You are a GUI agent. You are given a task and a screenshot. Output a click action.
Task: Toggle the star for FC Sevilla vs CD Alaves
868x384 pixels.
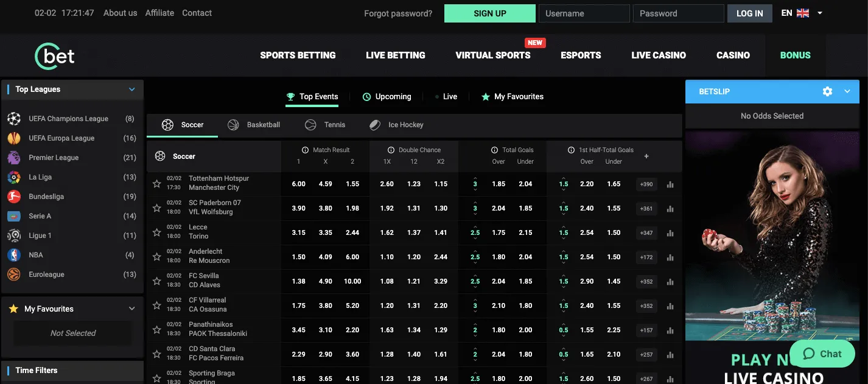pos(156,281)
